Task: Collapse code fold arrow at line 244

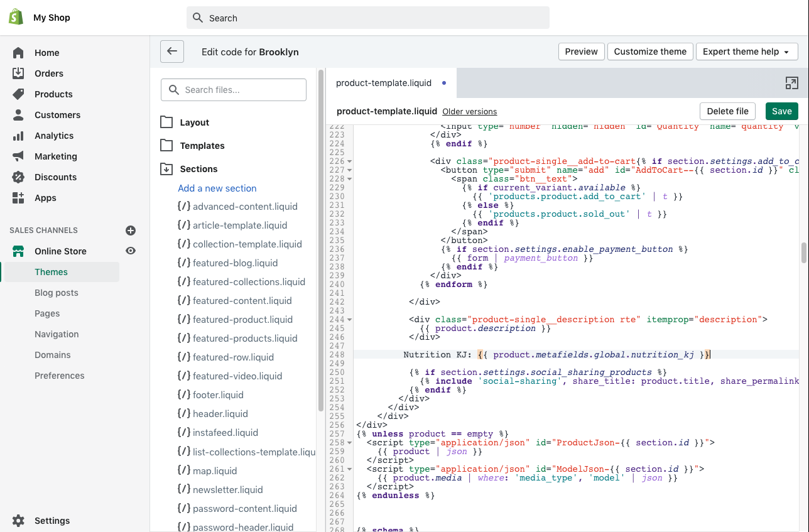Action: pos(350,320)
